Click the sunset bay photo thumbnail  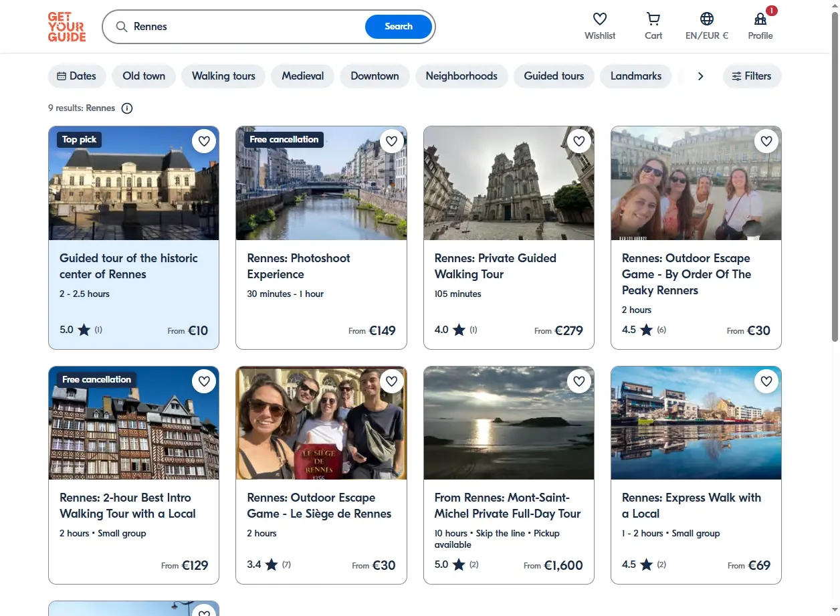509,423
